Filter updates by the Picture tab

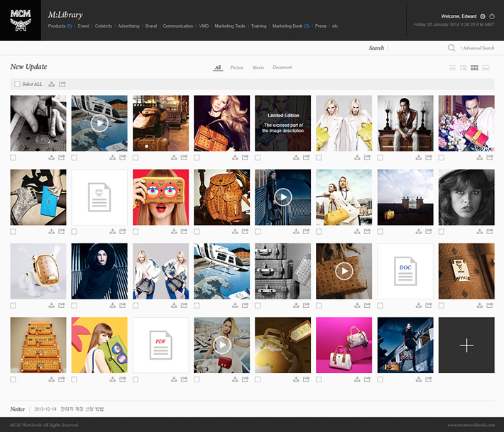[236, 67]
